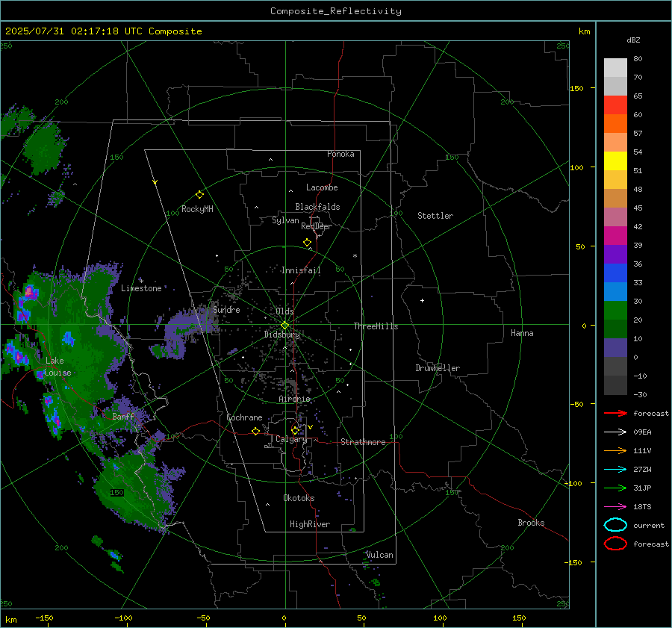Click the Banff town label

point(123,416)
